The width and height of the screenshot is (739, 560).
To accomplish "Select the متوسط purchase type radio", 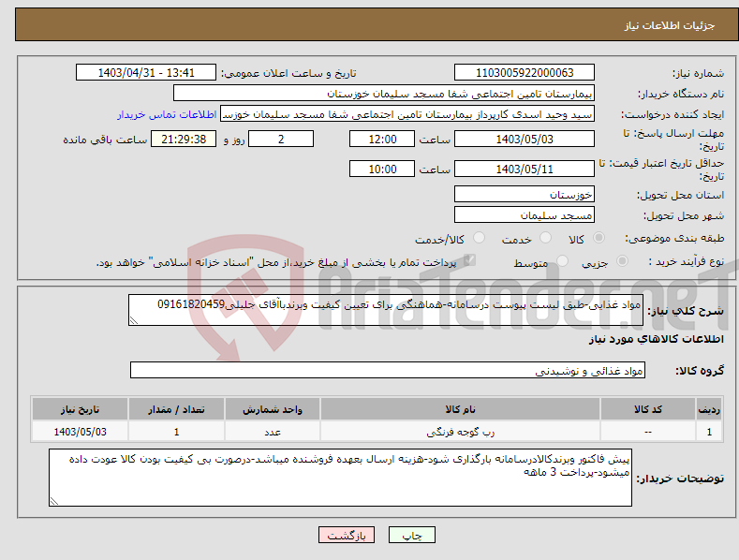I will 562,261.
